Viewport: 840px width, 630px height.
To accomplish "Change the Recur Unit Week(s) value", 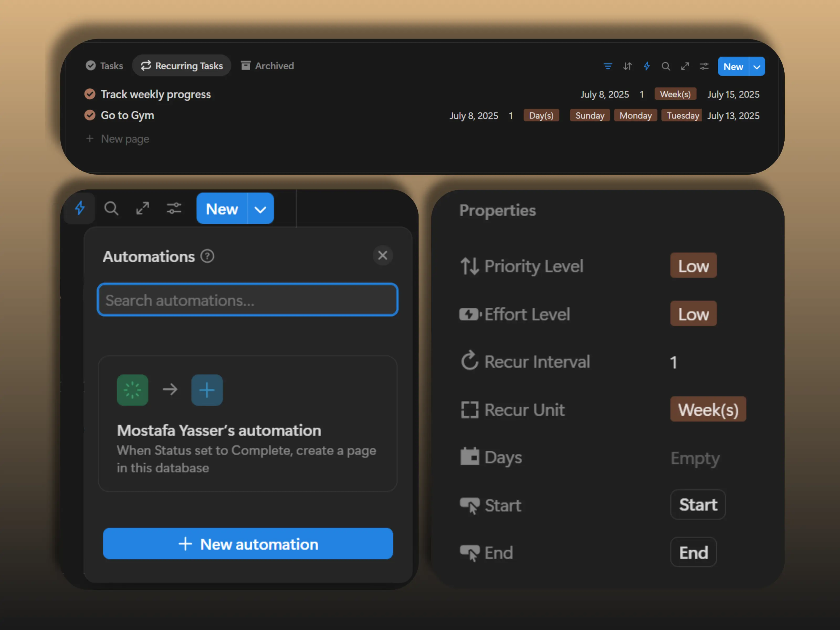I will pyautogui.click(x=708, y=409).
